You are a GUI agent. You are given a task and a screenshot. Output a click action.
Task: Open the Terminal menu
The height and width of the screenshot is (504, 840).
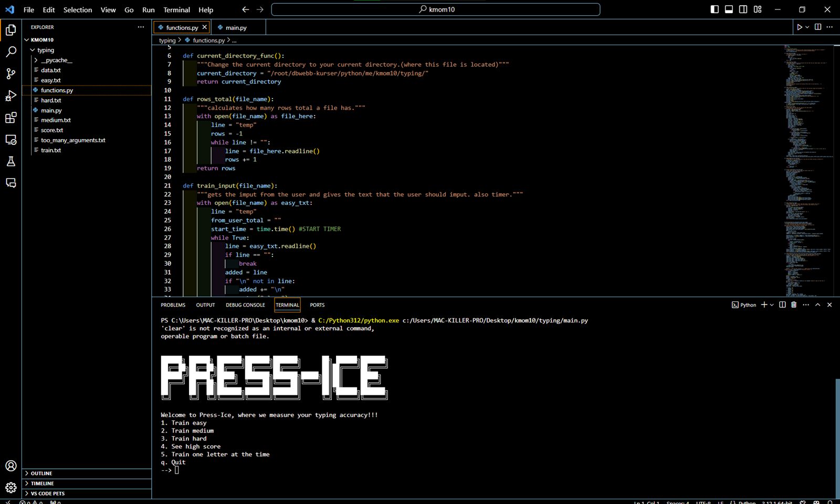coord(176,9)
